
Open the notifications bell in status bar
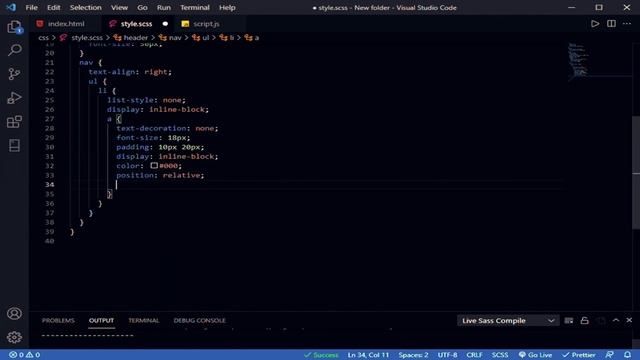pyautogui.click(x=627, y=355)
